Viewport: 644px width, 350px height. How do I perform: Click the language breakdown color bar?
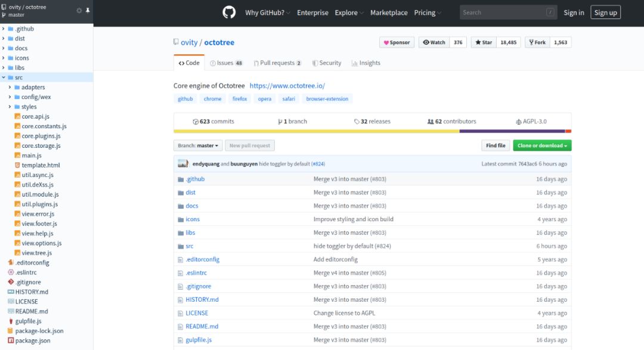(x=373, y=131)
